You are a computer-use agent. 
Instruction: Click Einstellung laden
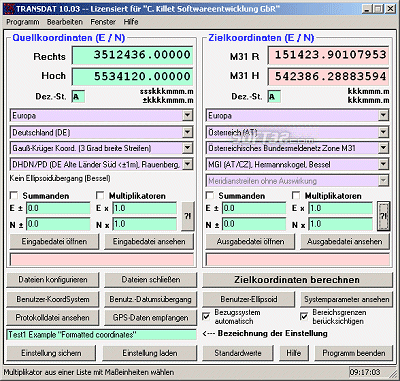click(x=150, y=353)
